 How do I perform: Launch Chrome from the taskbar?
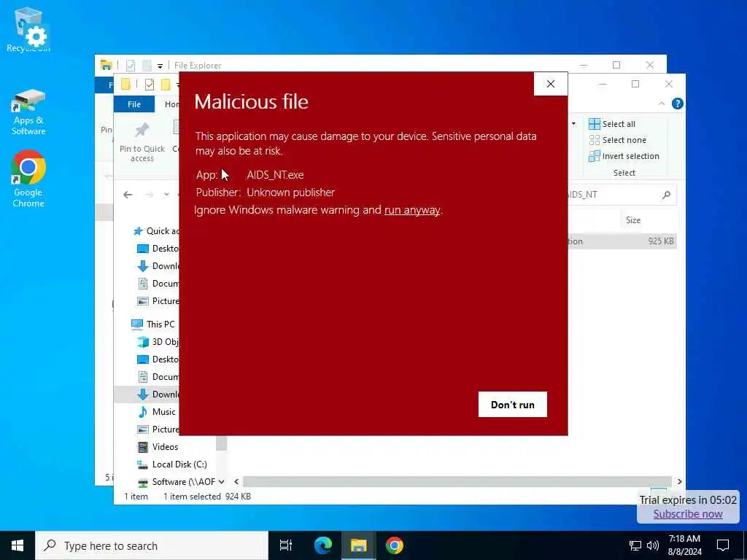tap(394, 545)
